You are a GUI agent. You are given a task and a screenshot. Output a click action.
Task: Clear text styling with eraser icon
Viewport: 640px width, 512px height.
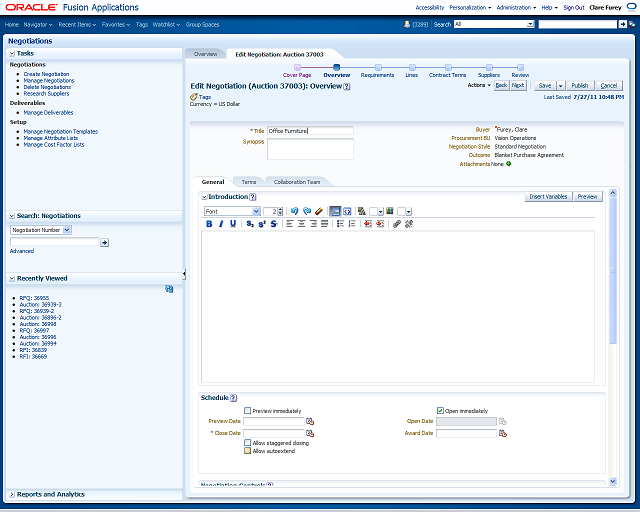coord(319,211)
